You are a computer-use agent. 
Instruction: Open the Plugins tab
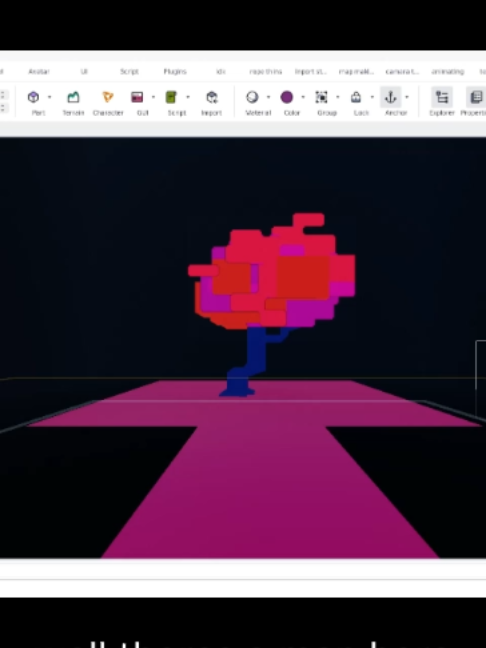click(175, 71)
